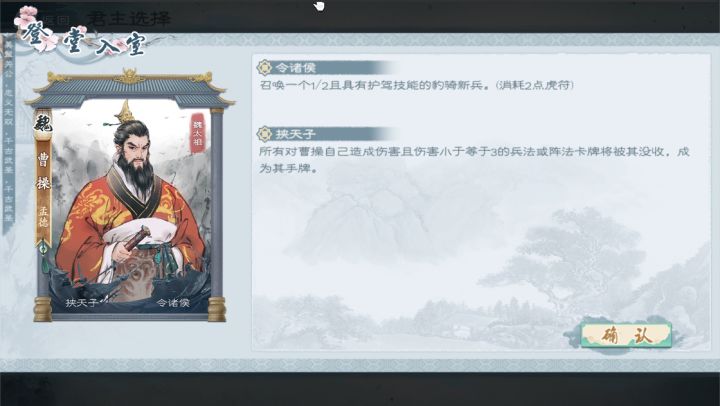Select the 魏 faction badge on card
The width and height of the screenshot is (720, 406).
click(43, 123)
